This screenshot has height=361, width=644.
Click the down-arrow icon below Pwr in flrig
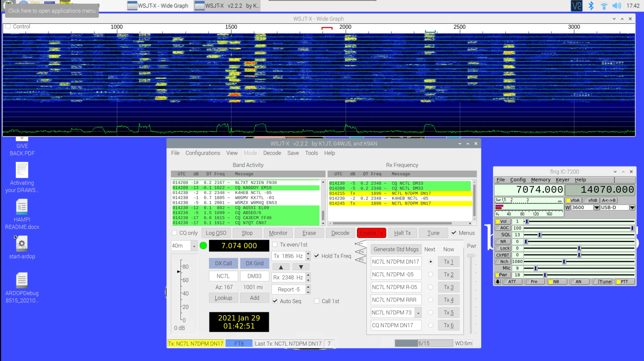tap(497, 281)
